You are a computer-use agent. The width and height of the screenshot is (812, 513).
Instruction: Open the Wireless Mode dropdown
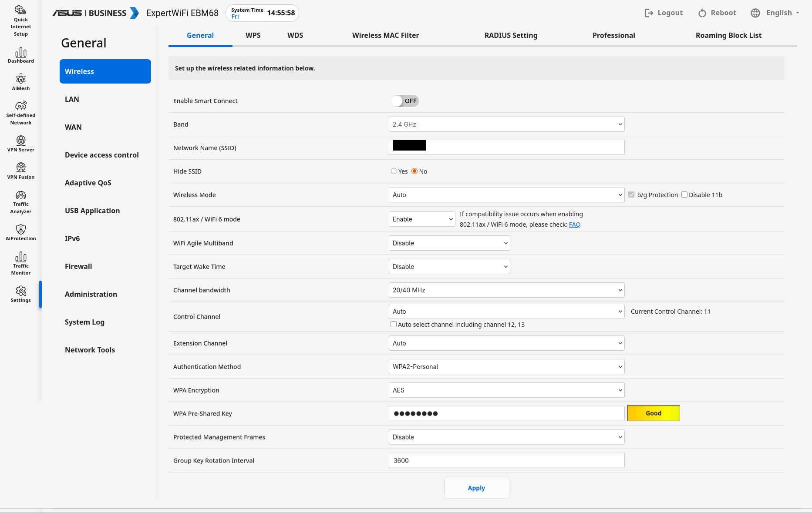tap(506, 195)
